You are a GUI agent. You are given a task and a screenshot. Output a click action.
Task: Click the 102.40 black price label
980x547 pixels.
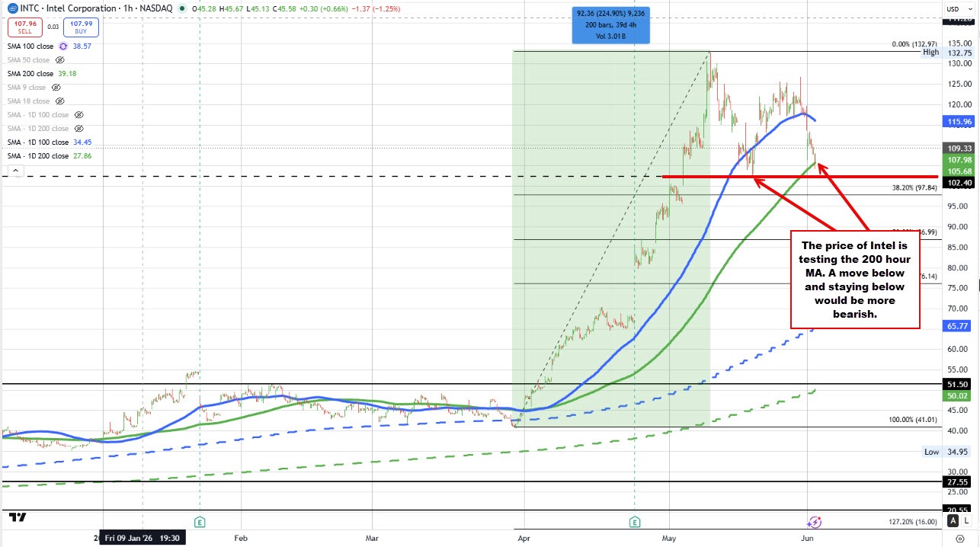coord(958,183)
